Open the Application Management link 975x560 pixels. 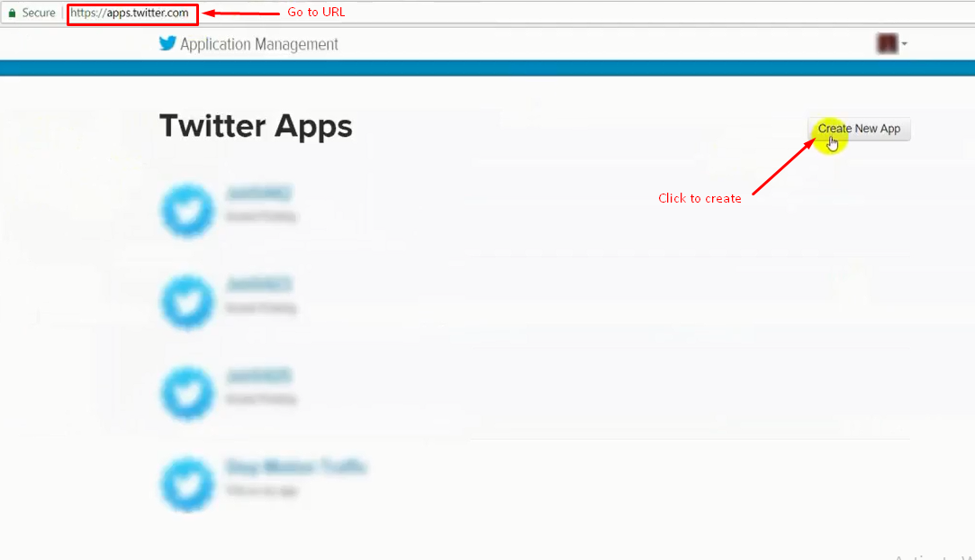point(258,44)
